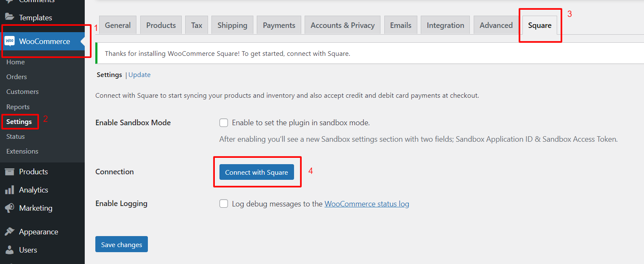Select the Advanced tab

[496, 25]
